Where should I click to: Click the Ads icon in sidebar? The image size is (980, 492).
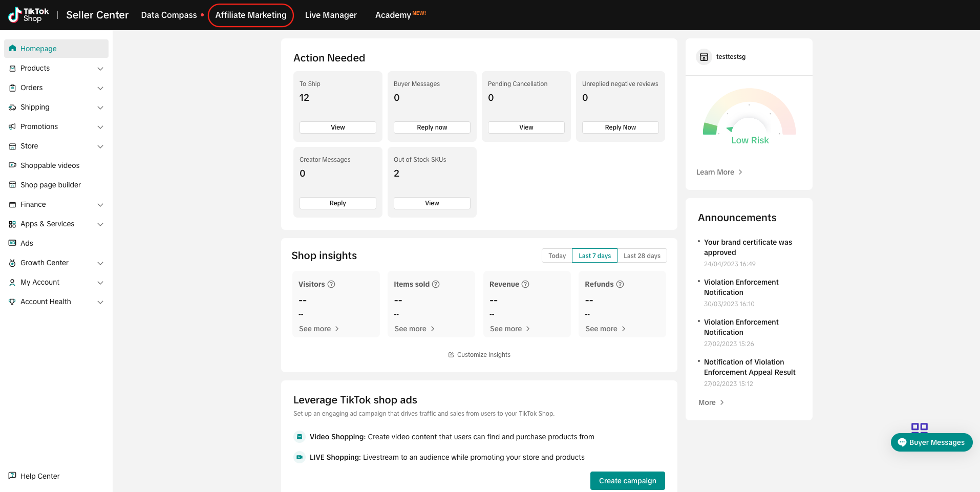(x=12, y=243)
